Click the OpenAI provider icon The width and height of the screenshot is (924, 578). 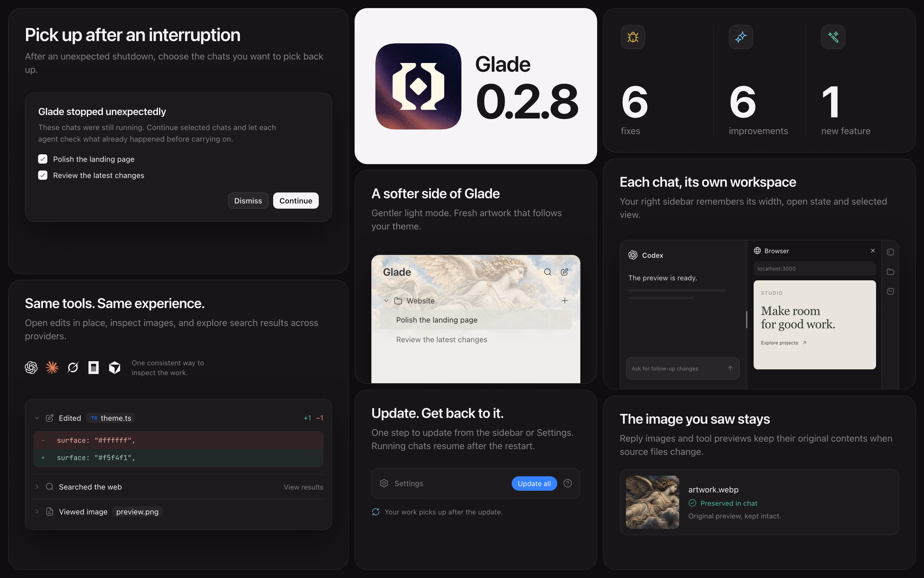click(31, 368)
